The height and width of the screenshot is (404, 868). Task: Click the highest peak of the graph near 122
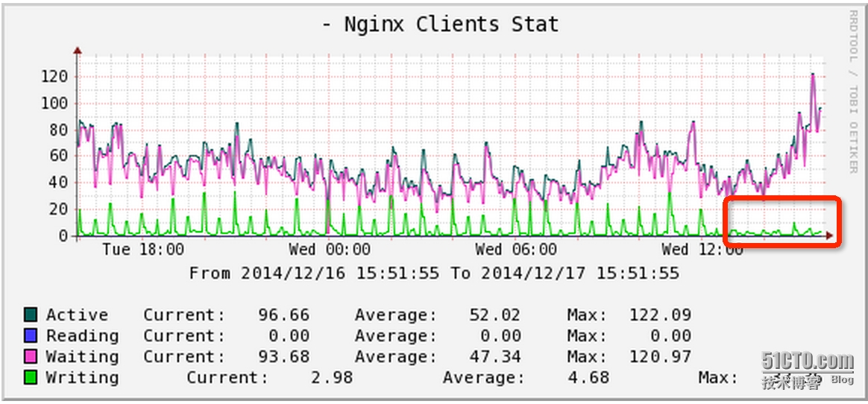pos(813,74)
